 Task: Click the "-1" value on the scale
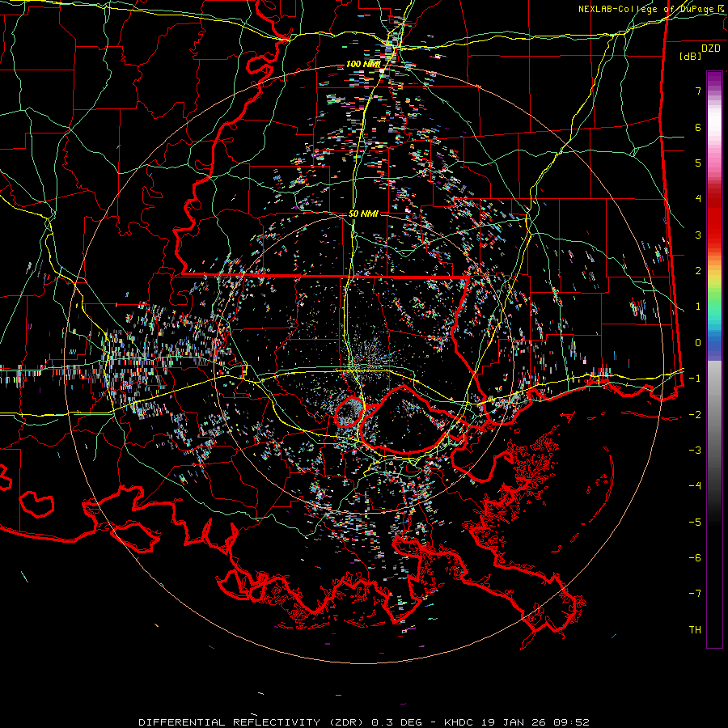[x=695, y=379]
